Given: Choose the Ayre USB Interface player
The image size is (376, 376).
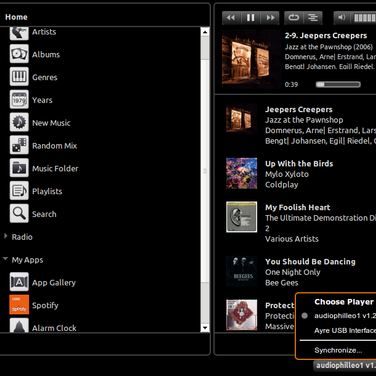Looking at the screenshot, I should pos(345,330).
